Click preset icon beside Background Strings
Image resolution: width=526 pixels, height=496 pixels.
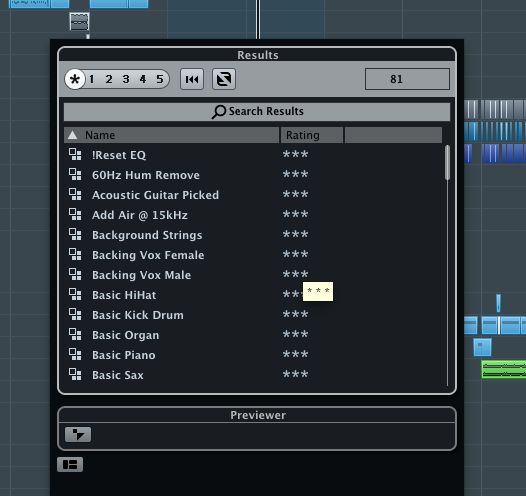[x=75, y=234]
